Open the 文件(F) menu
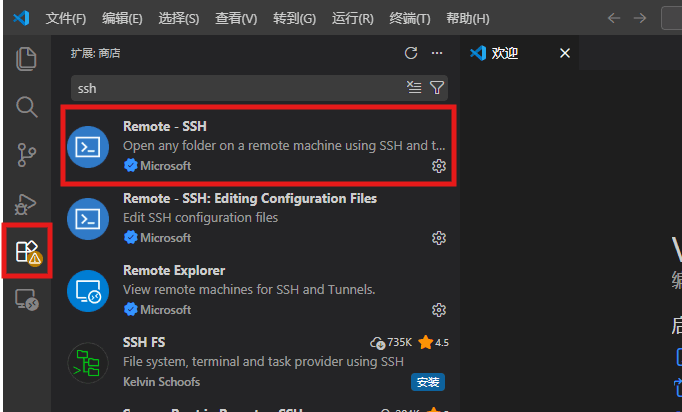Screen dimensions: 682x412 [x=66, y=19]
